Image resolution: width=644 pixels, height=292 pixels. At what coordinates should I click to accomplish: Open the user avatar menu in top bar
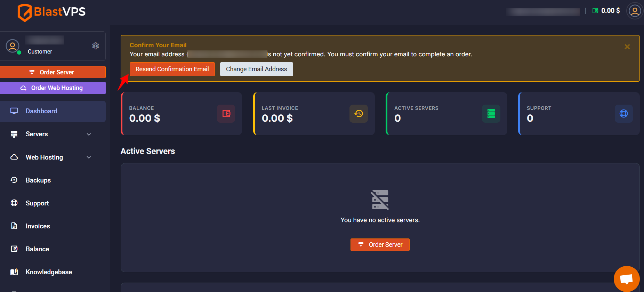(635, 11)
